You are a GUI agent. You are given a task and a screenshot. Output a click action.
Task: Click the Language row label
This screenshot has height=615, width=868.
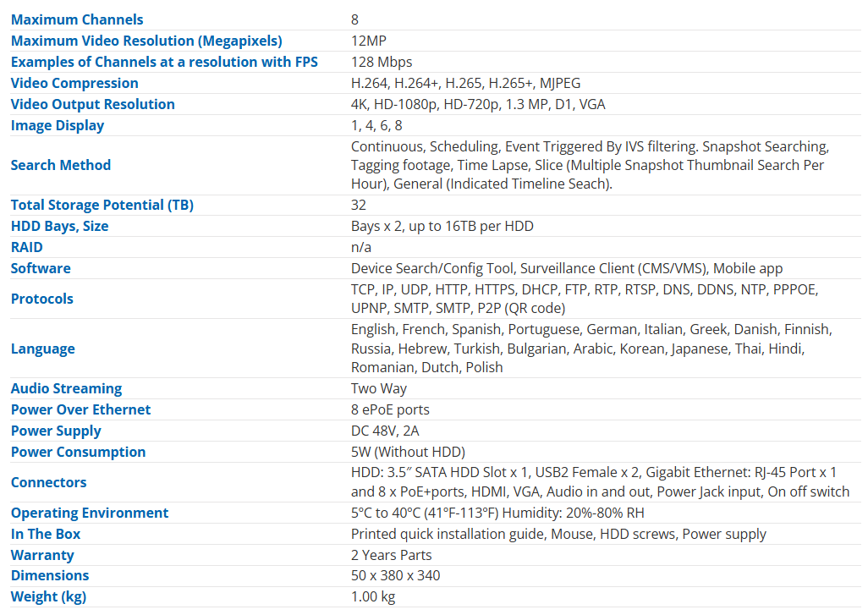[43, 349]
